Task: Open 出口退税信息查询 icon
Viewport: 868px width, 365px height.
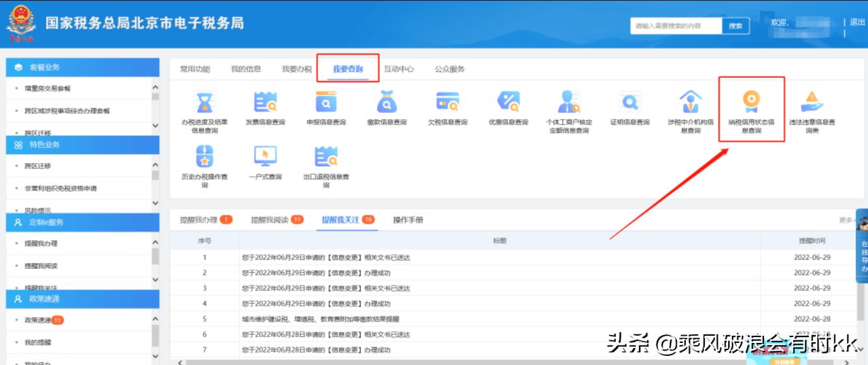Action: 326,156
